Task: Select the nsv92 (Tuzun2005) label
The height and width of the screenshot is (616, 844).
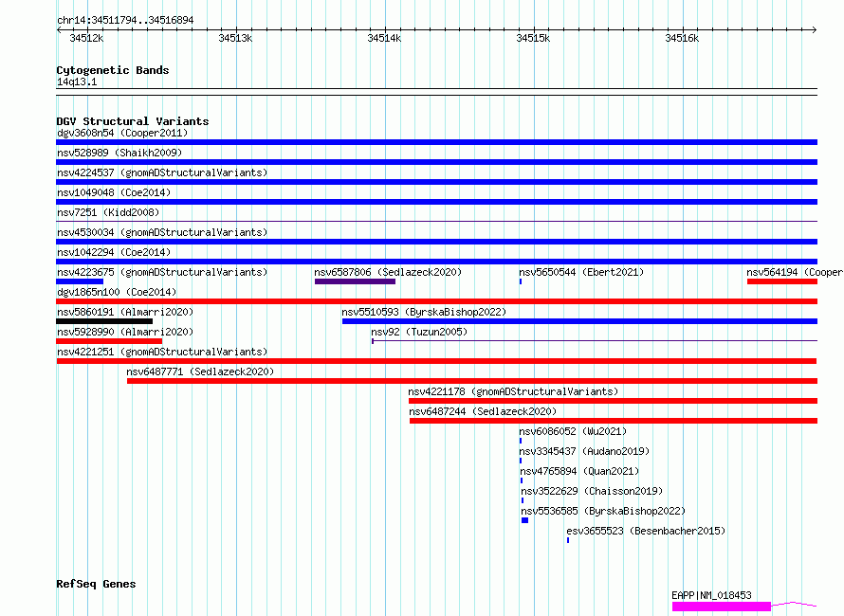Action: 419,332
